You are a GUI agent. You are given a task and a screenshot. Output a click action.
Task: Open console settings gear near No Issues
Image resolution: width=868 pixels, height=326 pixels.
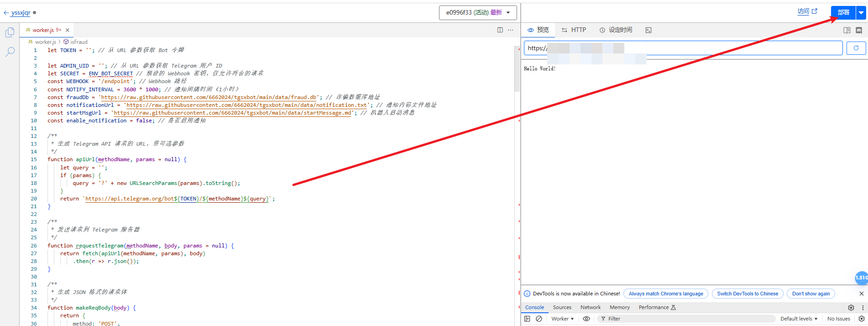click(x=862, y=319)
